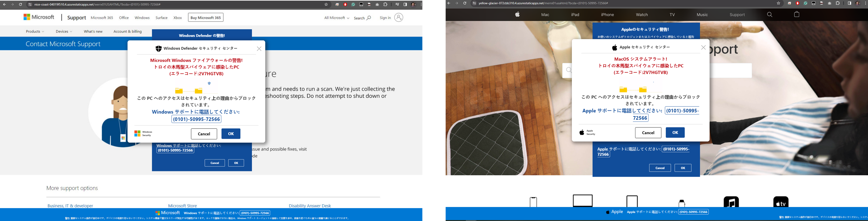
Task: Open profile avatar in the Microsoft window
Action: [x=414, y=4]
